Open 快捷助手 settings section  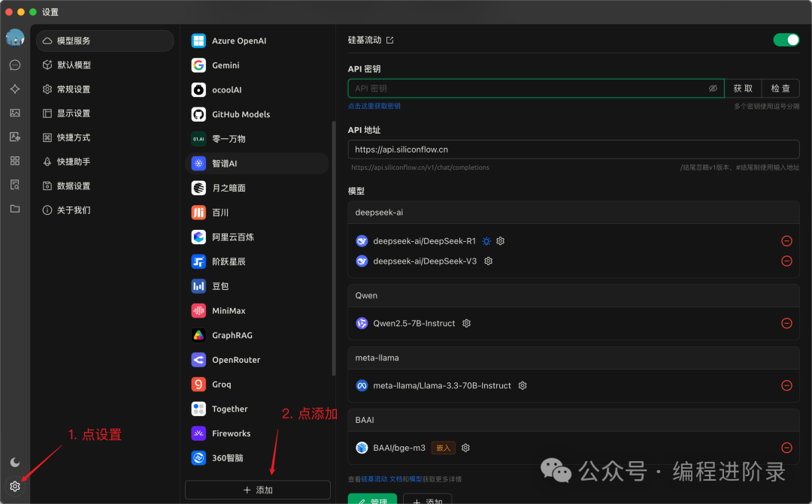[x=105, y=161]
